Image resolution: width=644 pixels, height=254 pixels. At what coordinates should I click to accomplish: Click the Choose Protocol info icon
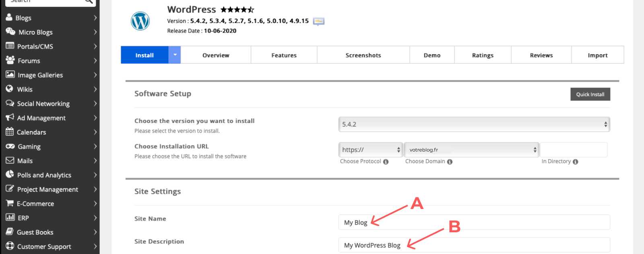coord(386,162)
